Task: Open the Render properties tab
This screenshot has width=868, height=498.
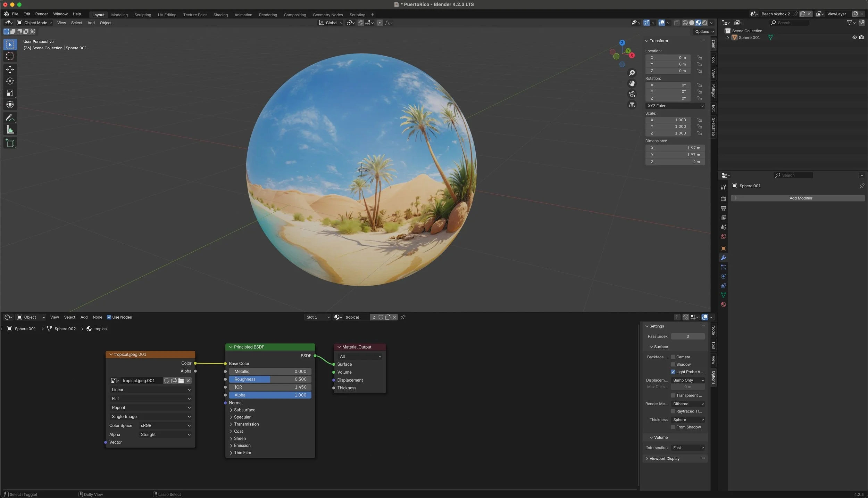Action: tap(724, 199)
